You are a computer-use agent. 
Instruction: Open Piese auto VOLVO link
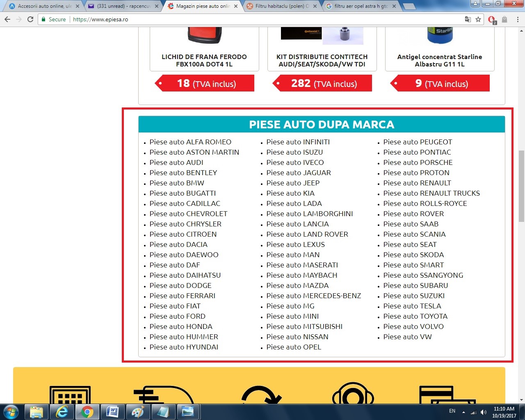click(x=413, y=326)
